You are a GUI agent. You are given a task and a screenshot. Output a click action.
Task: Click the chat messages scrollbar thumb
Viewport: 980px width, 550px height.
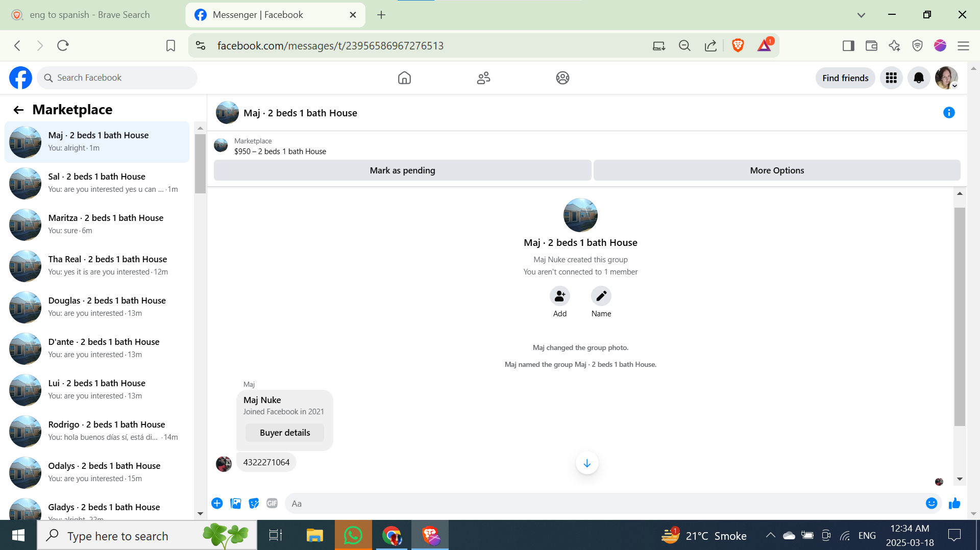960,316
